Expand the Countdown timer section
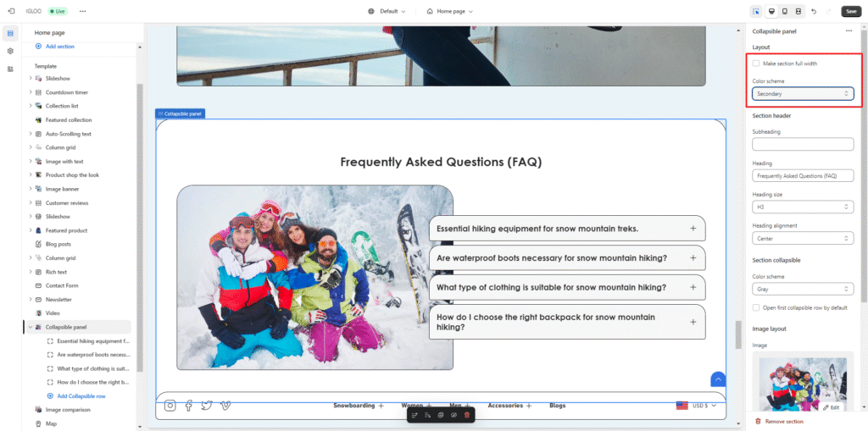868x431 pixels. (x=31, y=92)
